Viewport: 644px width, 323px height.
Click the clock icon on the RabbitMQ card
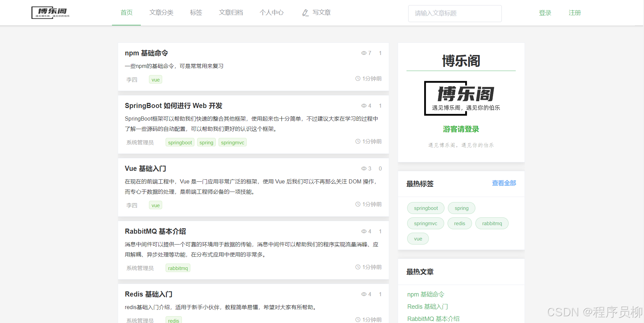click(x=358, y=267)
